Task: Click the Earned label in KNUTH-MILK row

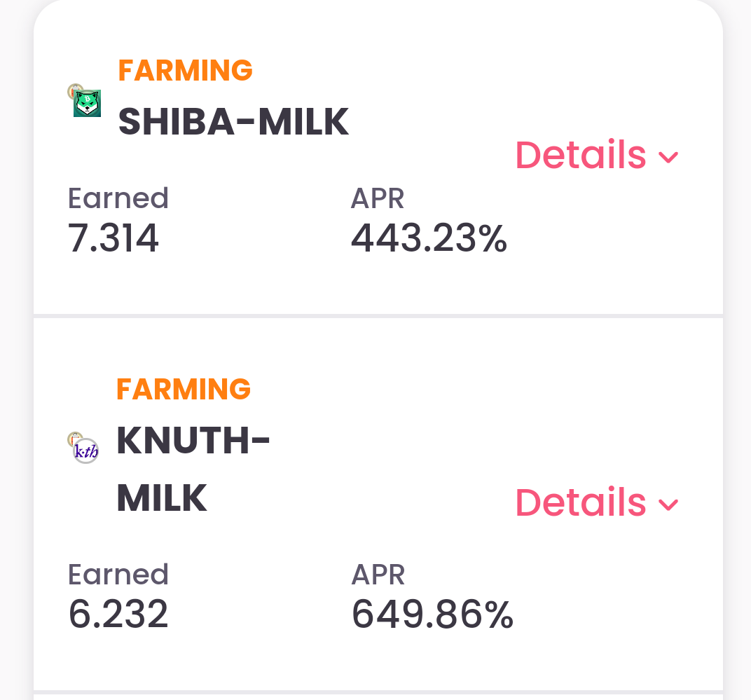Action: (118, 574)
